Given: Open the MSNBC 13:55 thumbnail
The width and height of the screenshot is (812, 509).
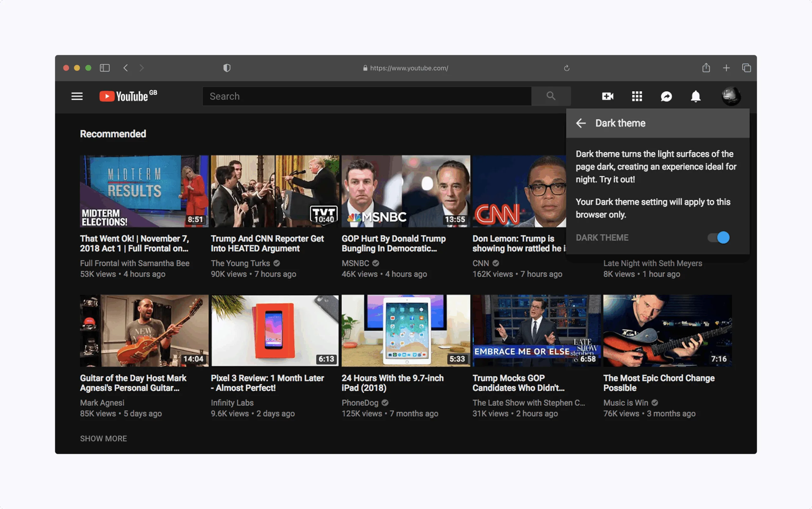Looking at the screenshot, I should (x=406, y=191).
